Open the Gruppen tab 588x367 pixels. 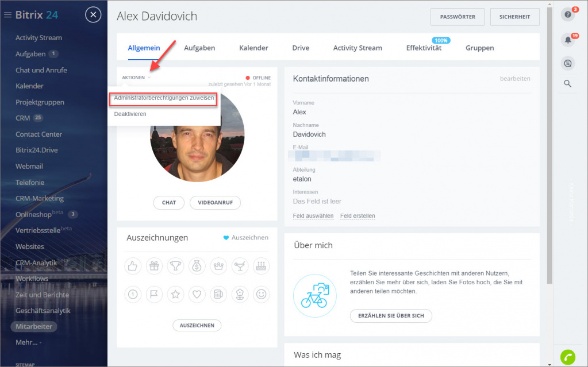[x=479, y=48]
